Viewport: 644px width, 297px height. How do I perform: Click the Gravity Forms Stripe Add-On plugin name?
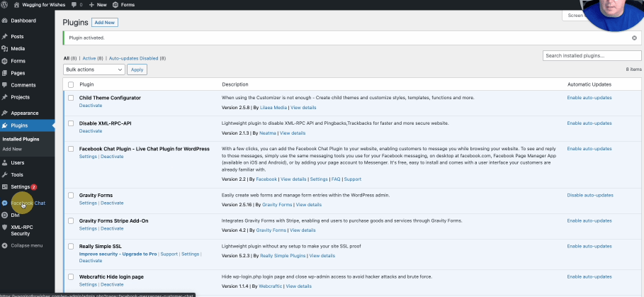(x=114, y=220)
